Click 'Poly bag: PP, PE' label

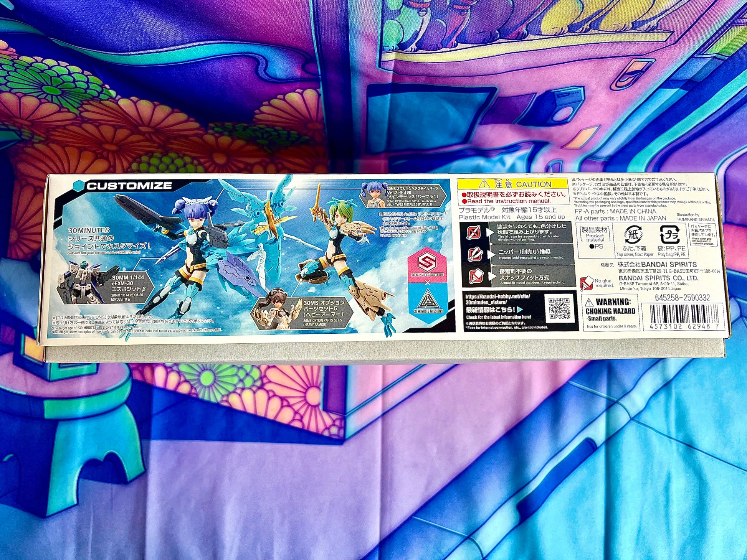coord(671,255)
